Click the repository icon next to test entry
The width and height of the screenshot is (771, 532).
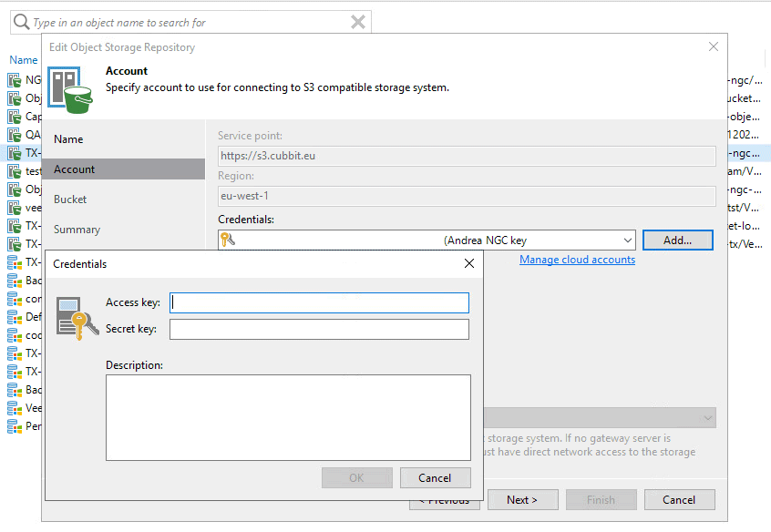pos(15,171)
